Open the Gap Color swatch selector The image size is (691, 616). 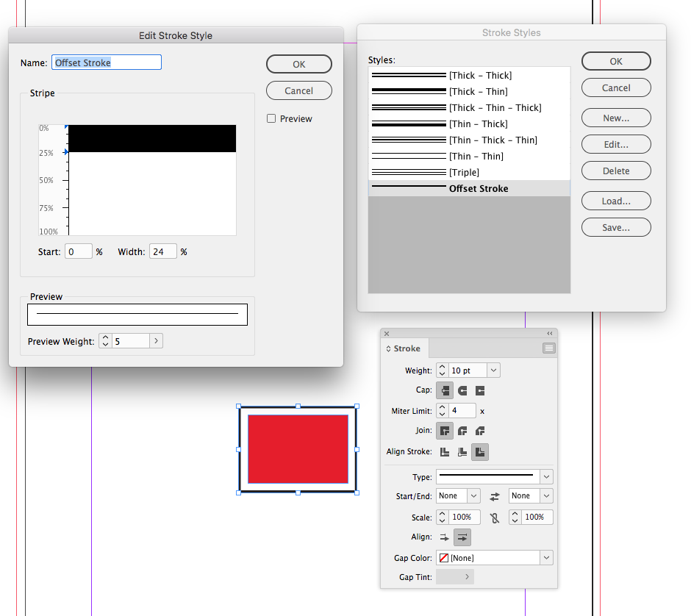tap(545, 557)
